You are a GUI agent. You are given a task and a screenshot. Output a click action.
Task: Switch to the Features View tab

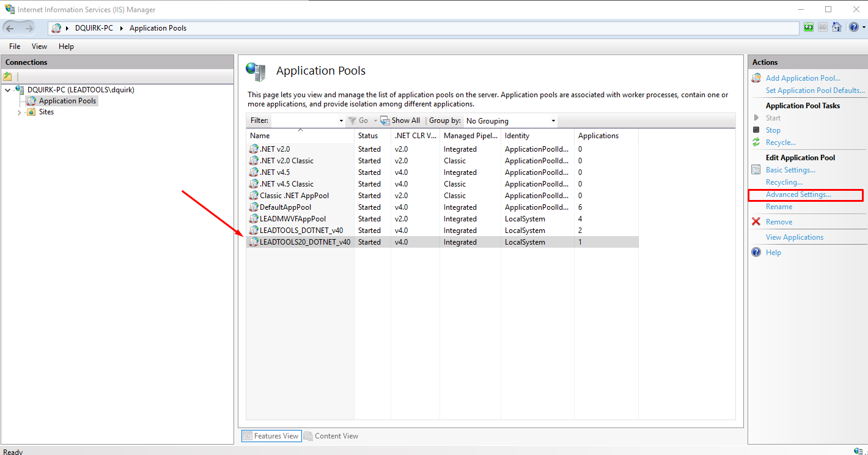(271, 436)
